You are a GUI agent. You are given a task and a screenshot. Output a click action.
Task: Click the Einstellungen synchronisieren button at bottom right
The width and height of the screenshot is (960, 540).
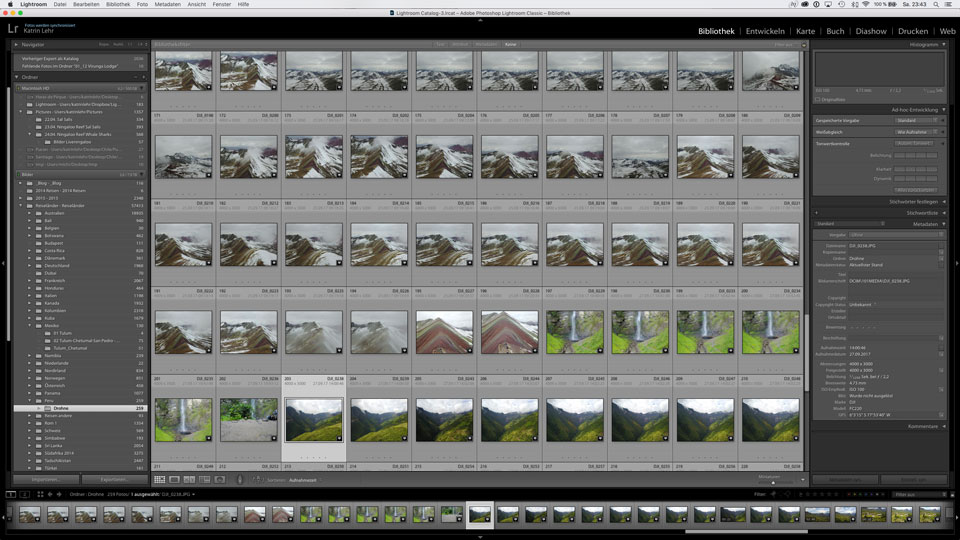click(x=913, y=479)
